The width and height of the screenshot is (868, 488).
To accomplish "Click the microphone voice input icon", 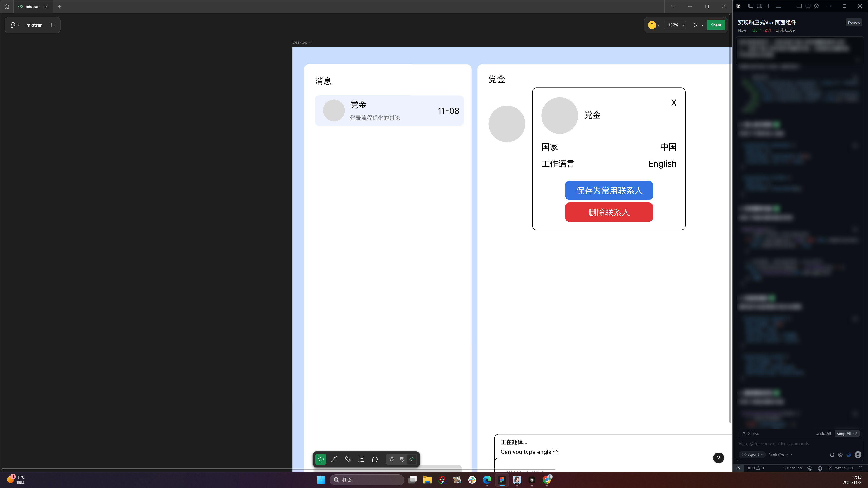I will pyautogui.click(x=858, y=455).
